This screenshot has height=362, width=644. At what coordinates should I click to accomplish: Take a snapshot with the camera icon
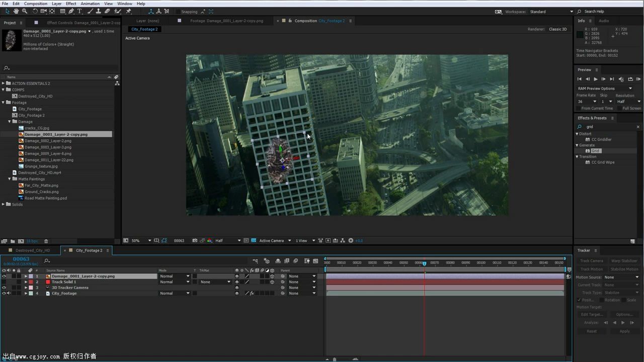click(x=195, y=241)
